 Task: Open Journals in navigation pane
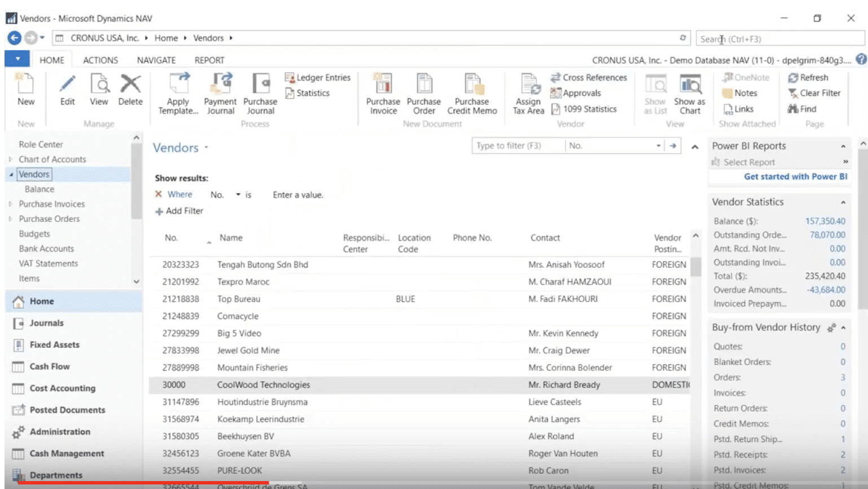click(x=46, y=323)
